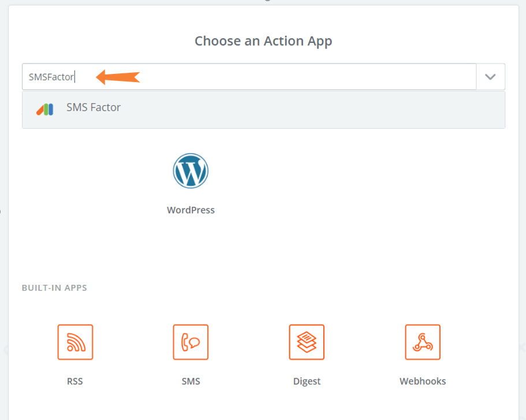
Task: Click the Webhooks label text
Action: coord(423,381)
